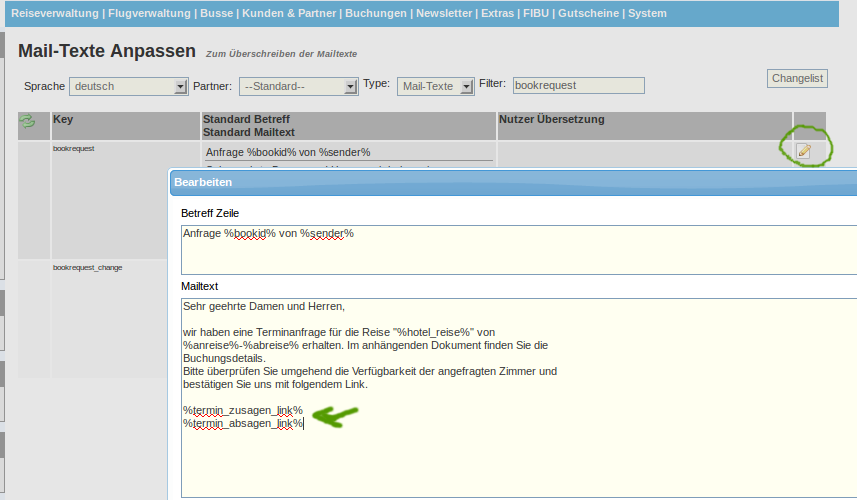Click the Filter field containing bookrequest
Screen dimensions: 857x500
pyautogui.click(x=578, y=86)
